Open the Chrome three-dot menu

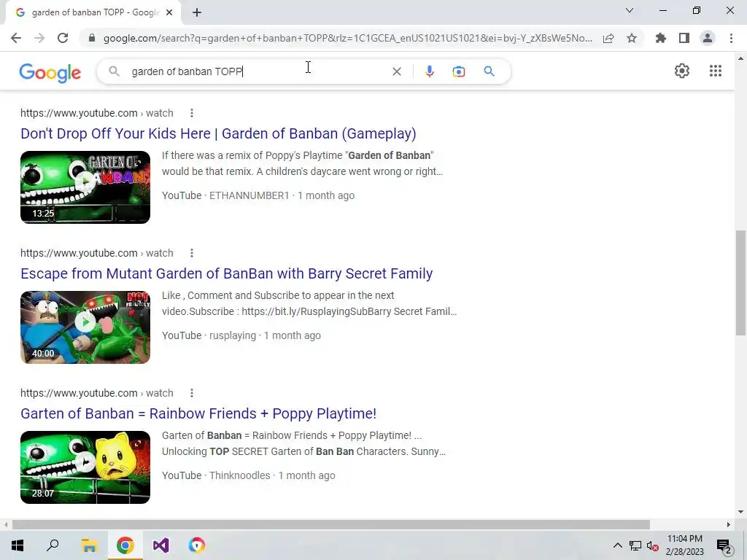[x=731, y=38]
